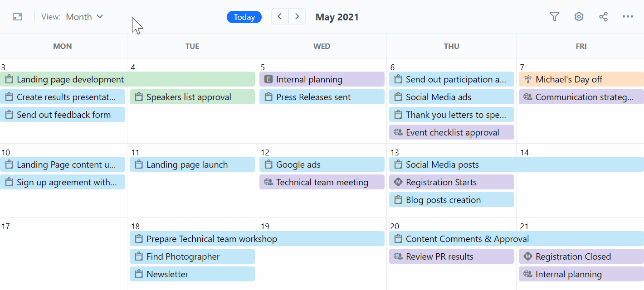Open the View Month dropdown
This screenshot has width=644, height=290.
tap(84, 17)
